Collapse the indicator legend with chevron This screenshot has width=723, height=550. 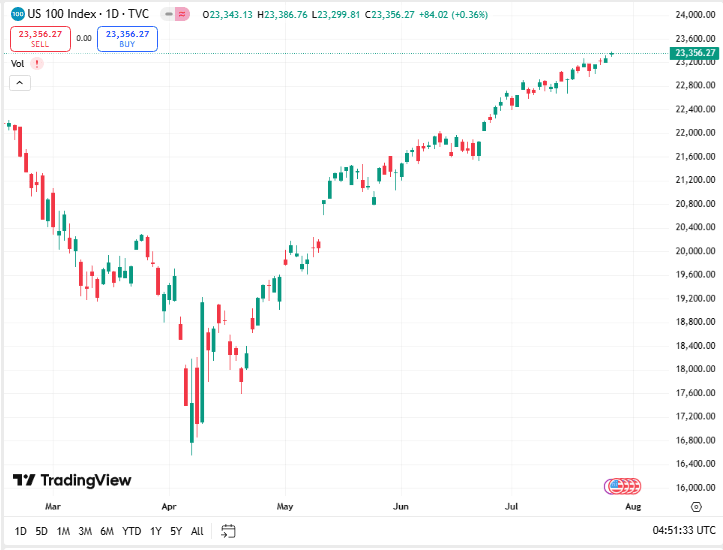pos(20,83)
